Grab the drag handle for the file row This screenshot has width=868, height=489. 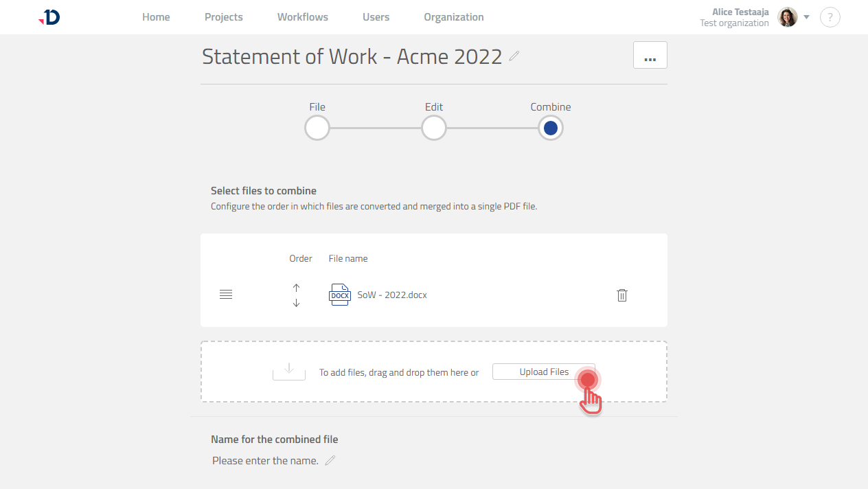[226, 295]
